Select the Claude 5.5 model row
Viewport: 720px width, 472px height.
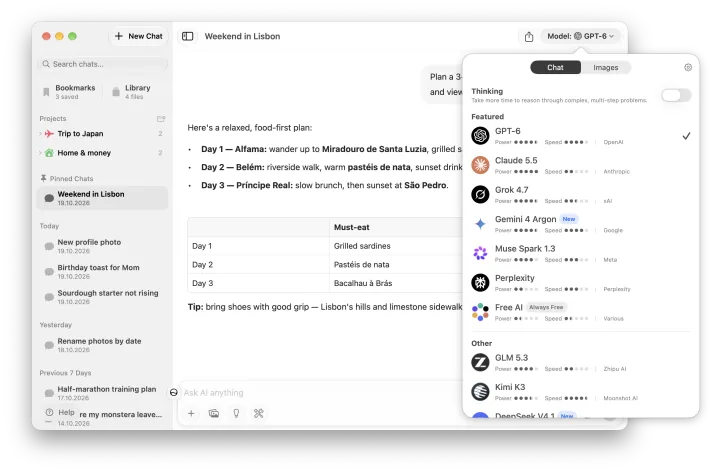580,165
